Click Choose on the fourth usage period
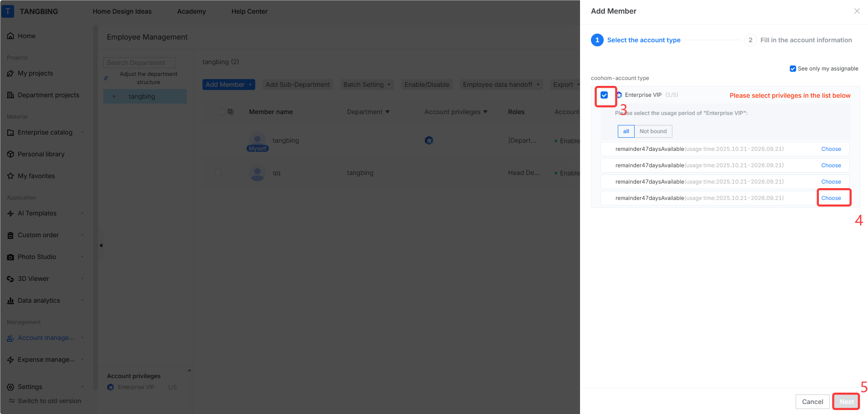868x414 pixels. [831, 198]
